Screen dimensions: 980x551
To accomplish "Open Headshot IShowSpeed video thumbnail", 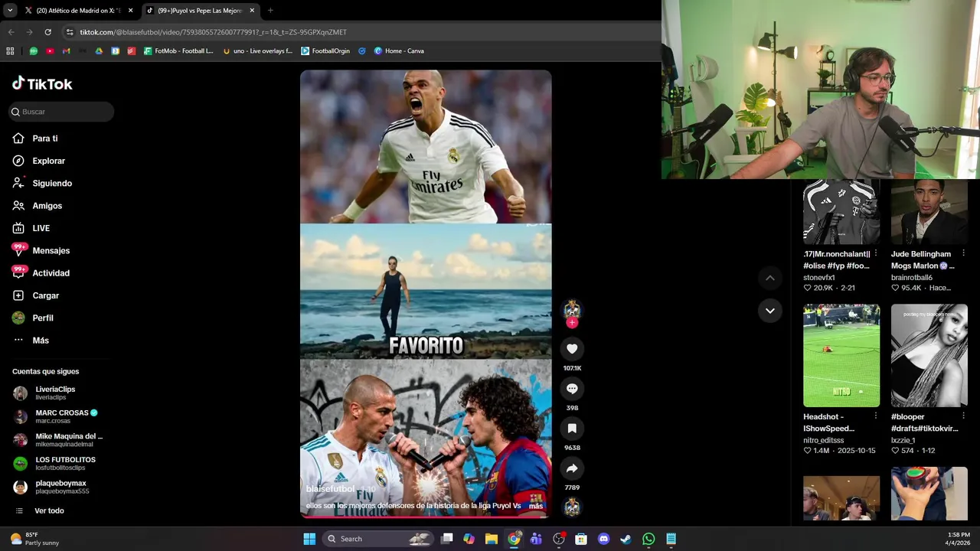I will point(841,356).
